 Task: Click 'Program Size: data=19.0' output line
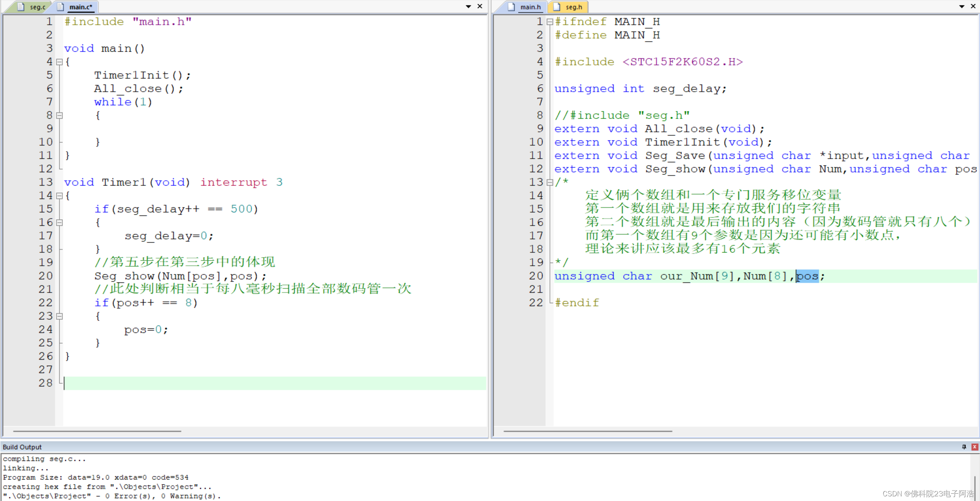coord(96,477)
